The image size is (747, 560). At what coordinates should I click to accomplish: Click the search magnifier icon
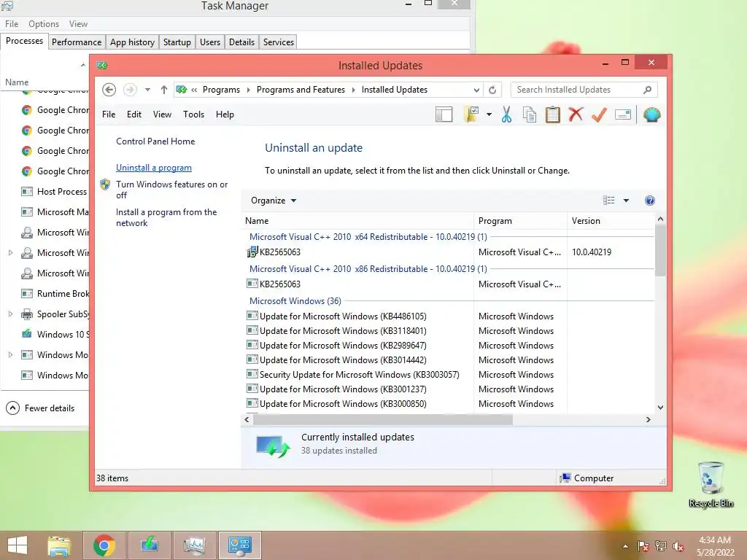647,90
